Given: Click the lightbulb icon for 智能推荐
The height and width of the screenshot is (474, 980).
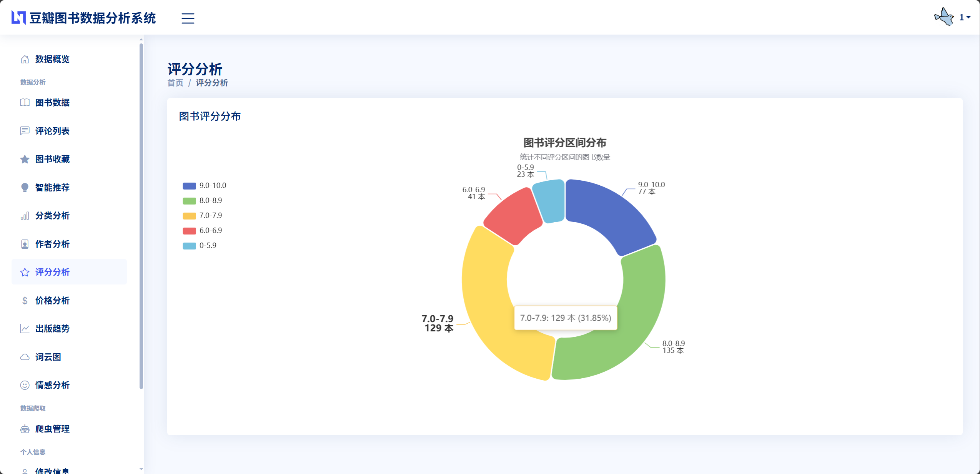Looking at the screenshot, I should 25,188.
